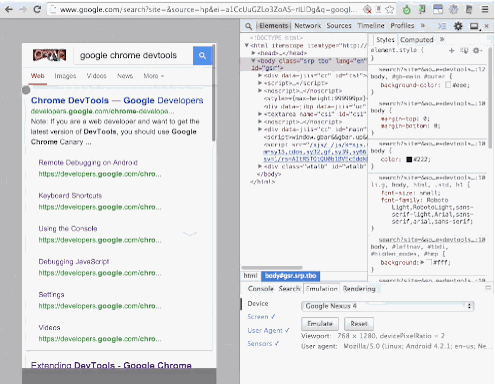
Task: Switch to the Computed sidebar tab
Action: click(417, 40)
